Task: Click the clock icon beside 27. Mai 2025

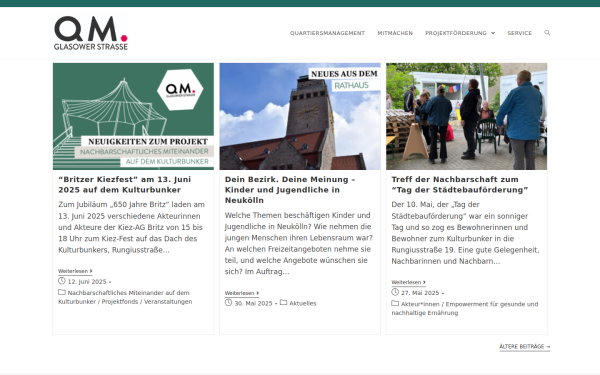Action: tap(395, 292)
